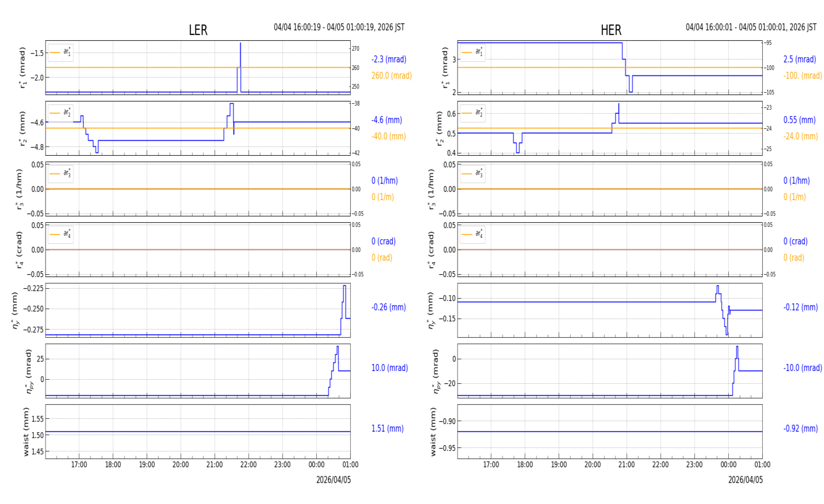Select the LER 0 (crad) readout
This screenshot has width=824, height=504.
coord(383,242)
